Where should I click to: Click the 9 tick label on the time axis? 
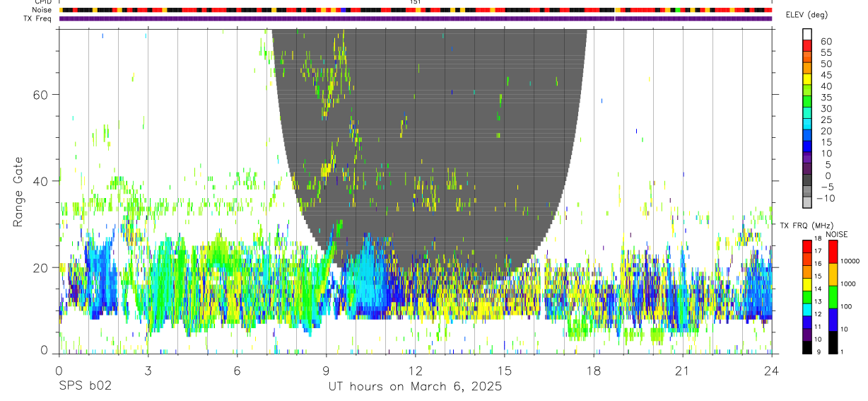click(x=326, y=371)
